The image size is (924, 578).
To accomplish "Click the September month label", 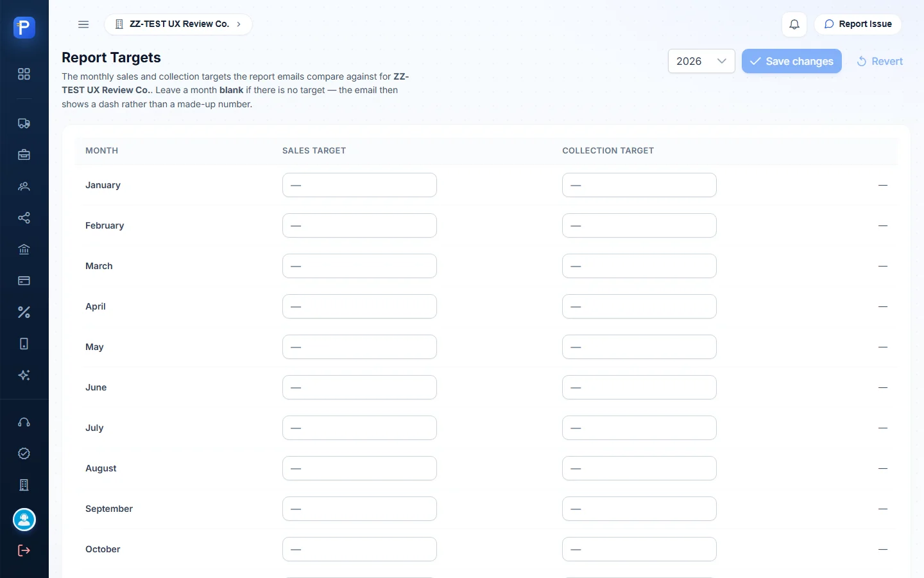I will 109,509.
